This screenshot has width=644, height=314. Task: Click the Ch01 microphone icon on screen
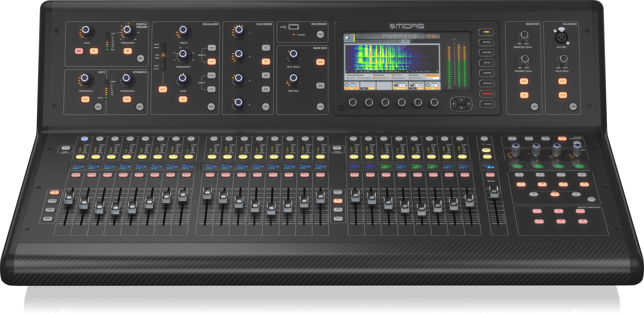347,38
